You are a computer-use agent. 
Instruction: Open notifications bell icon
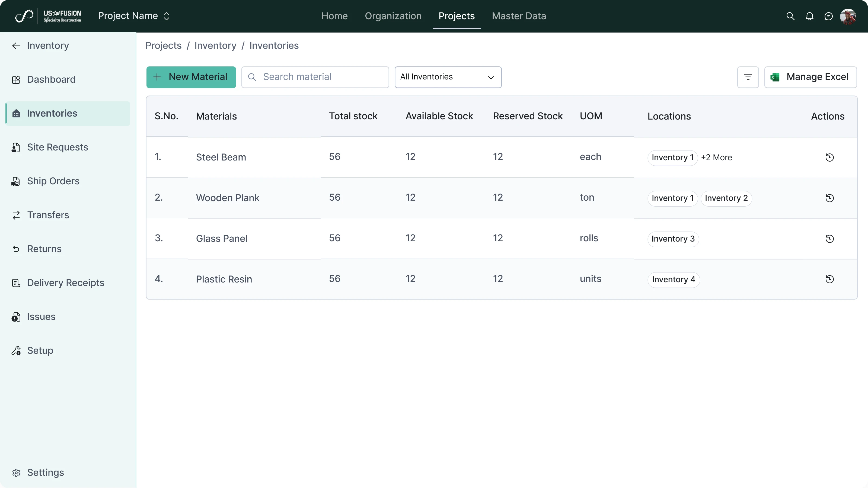pyautogui.click(x=810, y=16)
